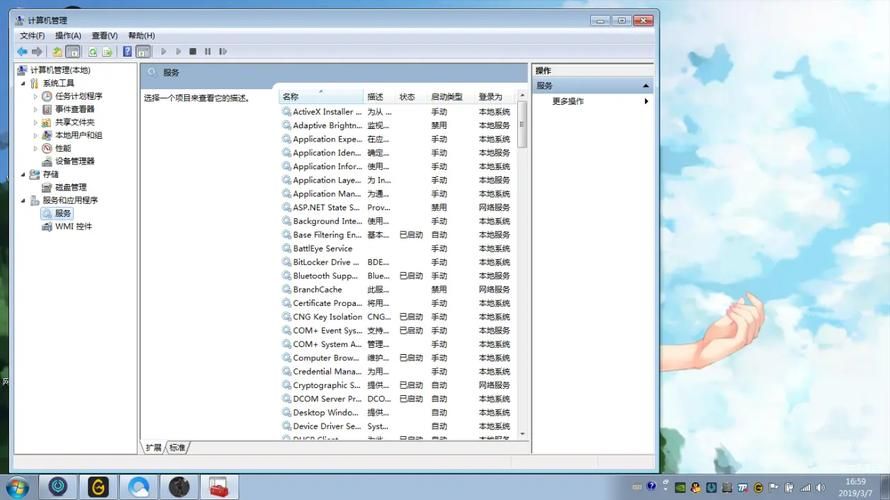Image resolution: width=890 pixels, height=500 pixels.
Task: Select the 服务 tree item
Action: pyautogui.click(x=62, y=214)
